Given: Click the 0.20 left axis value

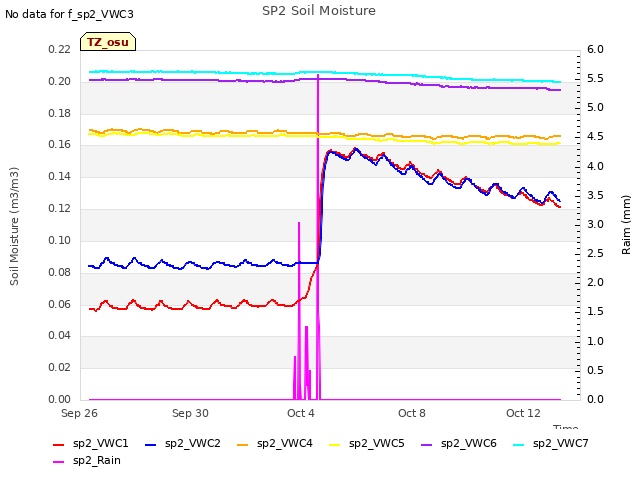Looking at the screenshot, I should tap(59, 81).
